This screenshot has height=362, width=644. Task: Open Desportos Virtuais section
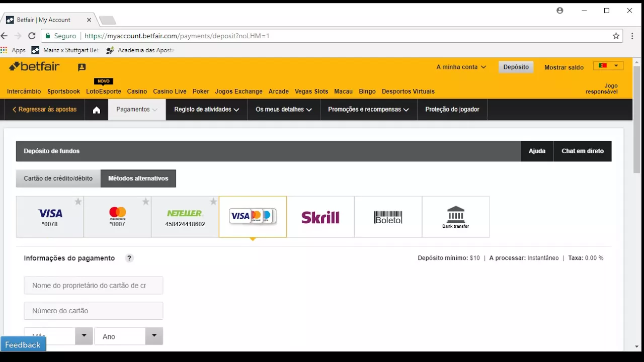(408, 92)
